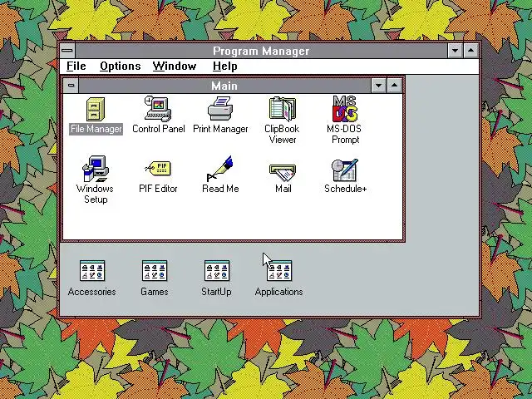532x399 pixels.
Task: Open the Window menu
Action: (175, 66)
